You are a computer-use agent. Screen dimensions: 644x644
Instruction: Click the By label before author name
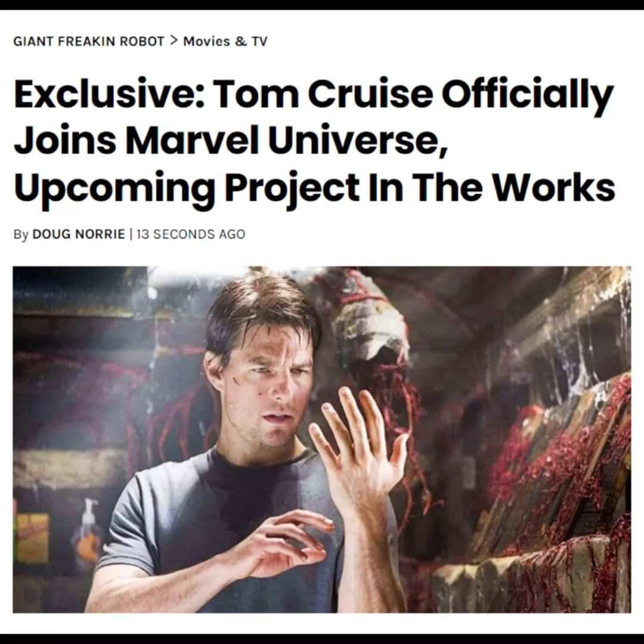tap(21, 234)
